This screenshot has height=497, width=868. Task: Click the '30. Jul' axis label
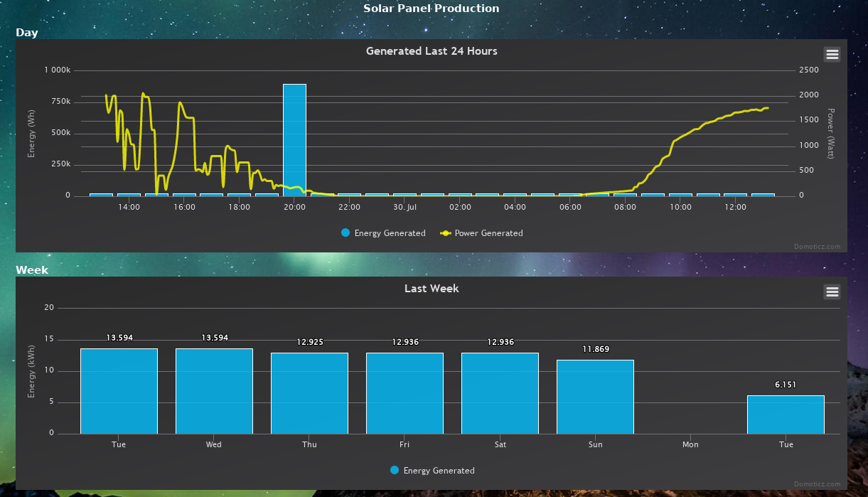point(404,207)
